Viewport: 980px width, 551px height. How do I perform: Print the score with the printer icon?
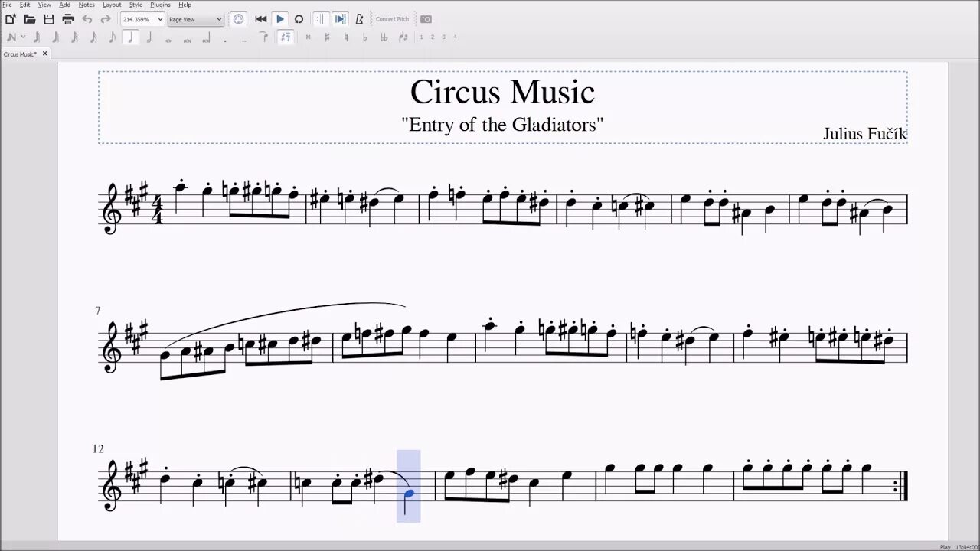point(67,19)
